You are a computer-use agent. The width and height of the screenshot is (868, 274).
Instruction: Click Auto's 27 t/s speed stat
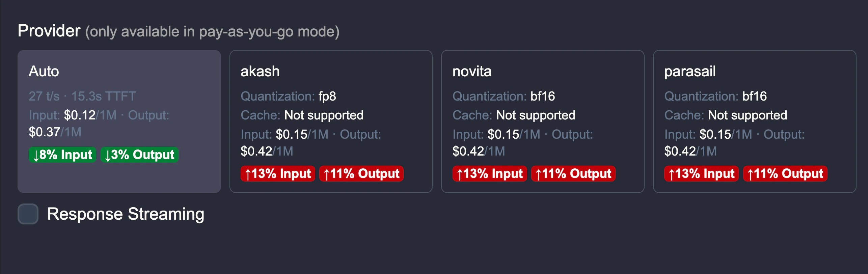pos(45,96)
